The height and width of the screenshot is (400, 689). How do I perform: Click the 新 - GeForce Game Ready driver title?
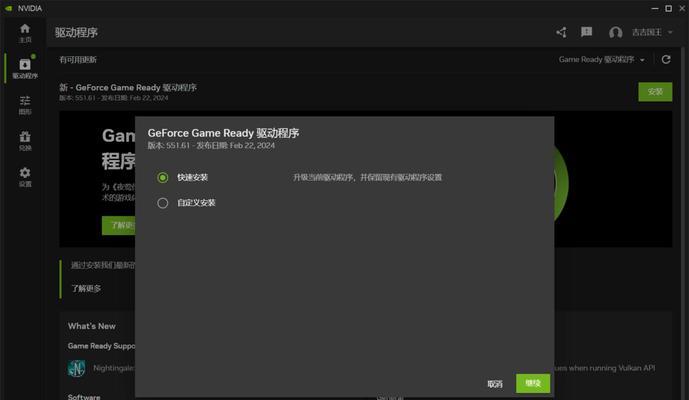click(x=128, y=87)
